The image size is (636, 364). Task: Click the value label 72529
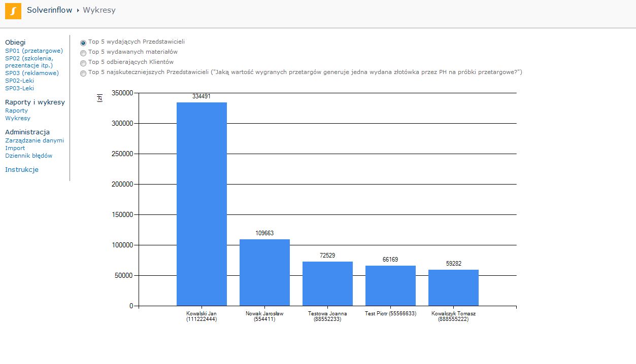pyautogui.click(x=327, y=256)
